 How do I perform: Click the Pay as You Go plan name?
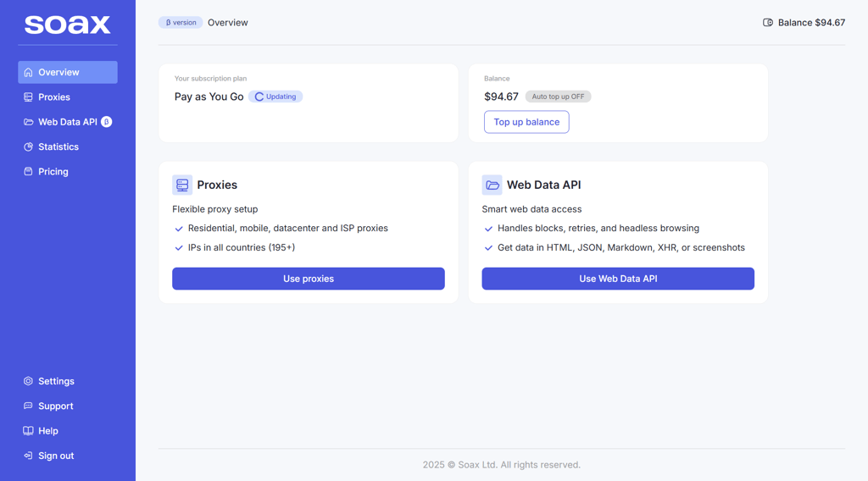209,97
